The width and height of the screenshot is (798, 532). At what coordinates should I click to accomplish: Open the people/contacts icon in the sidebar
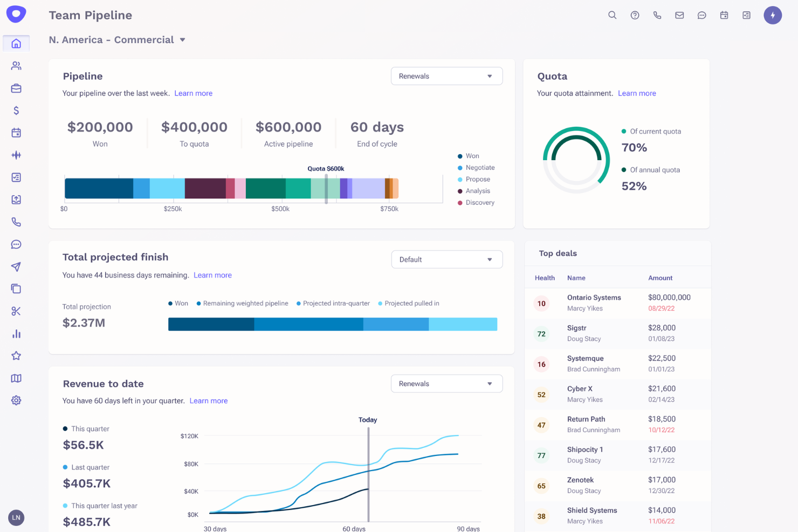pyautogui.click(x=16, y=66)
